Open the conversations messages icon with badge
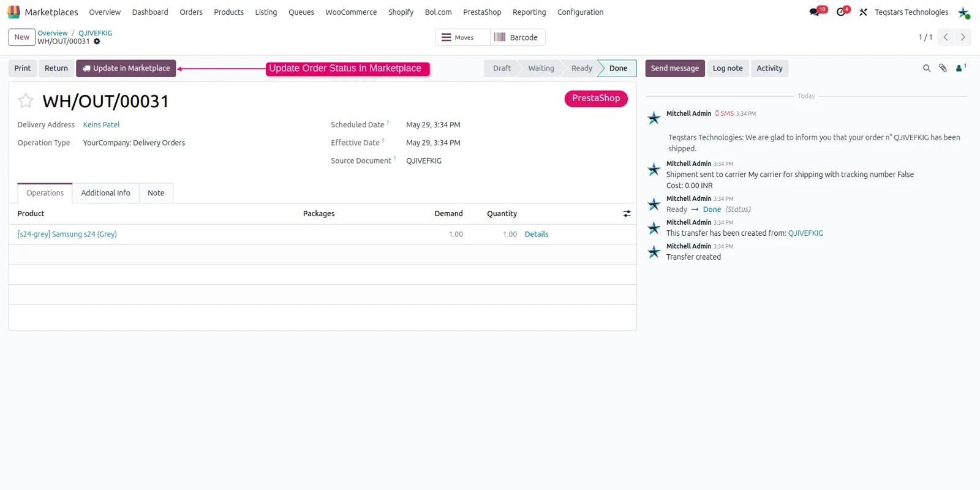Screen dimensions: 980x490 point(815,12)
